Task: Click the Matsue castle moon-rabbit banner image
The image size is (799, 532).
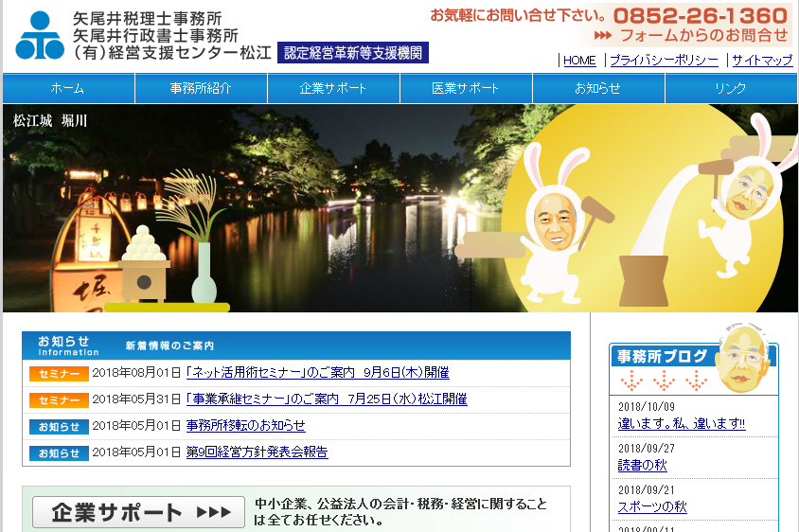Action: [399, 208]
